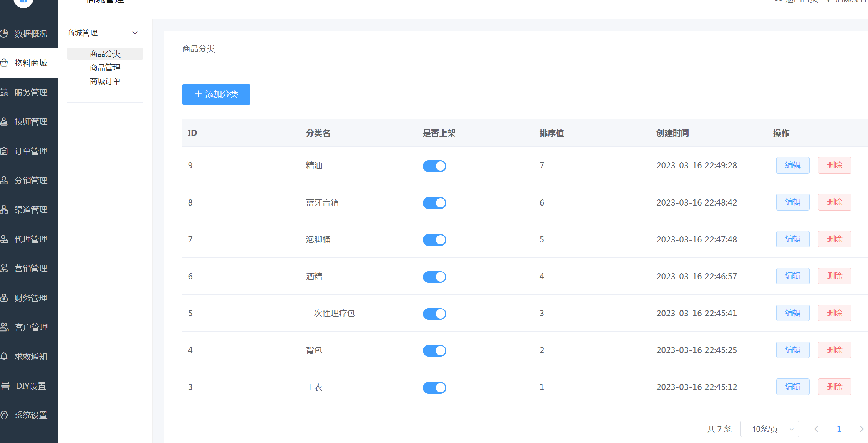Click 删除 for the 背包 row

835,350
